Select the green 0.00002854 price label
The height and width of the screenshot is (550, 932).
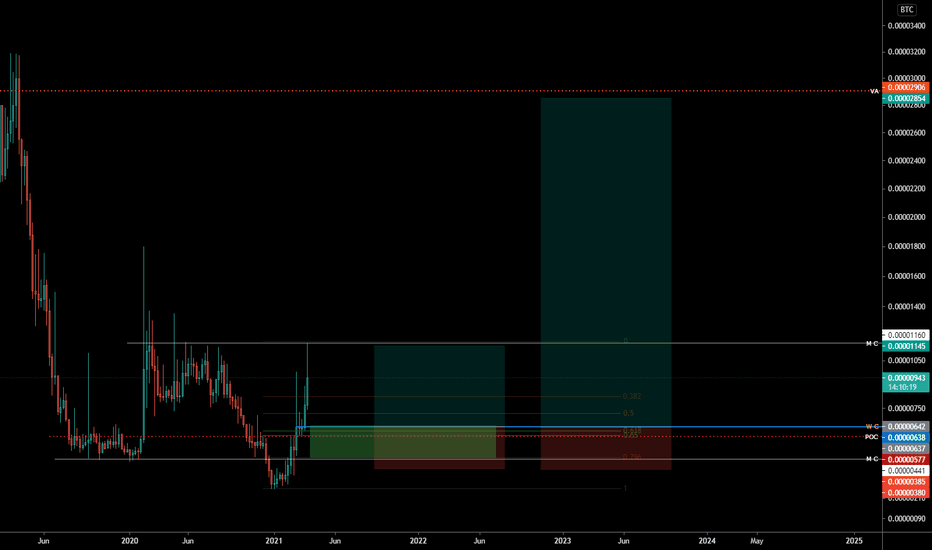coord(906,99)
